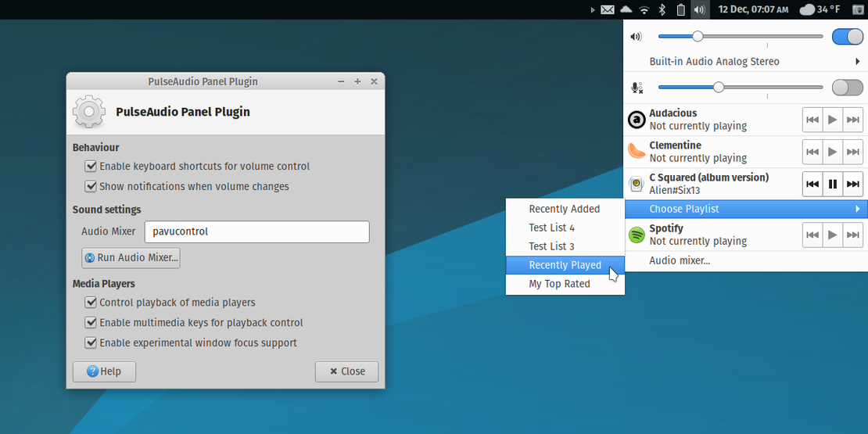The image size is (868, 434).
Task: Open the 12 Dec clock in panel
Action: [x=753, y=9]
